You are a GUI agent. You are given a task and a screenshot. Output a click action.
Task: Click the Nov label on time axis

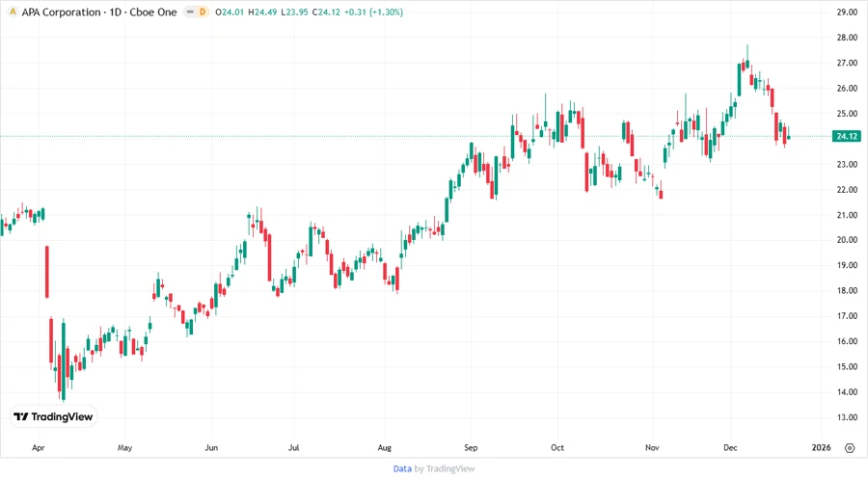(x=652, y=448)
